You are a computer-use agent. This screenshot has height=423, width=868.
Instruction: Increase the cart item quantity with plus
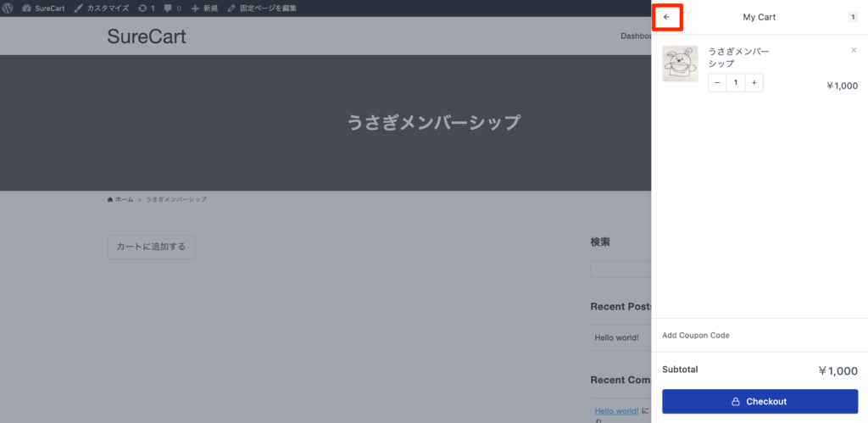tap(754, 82)
